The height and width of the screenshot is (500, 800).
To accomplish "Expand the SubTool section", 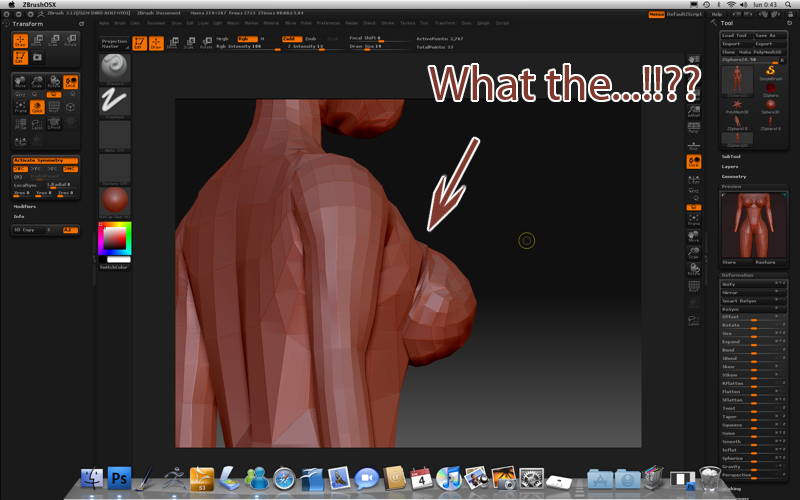I will pos(731,157).
